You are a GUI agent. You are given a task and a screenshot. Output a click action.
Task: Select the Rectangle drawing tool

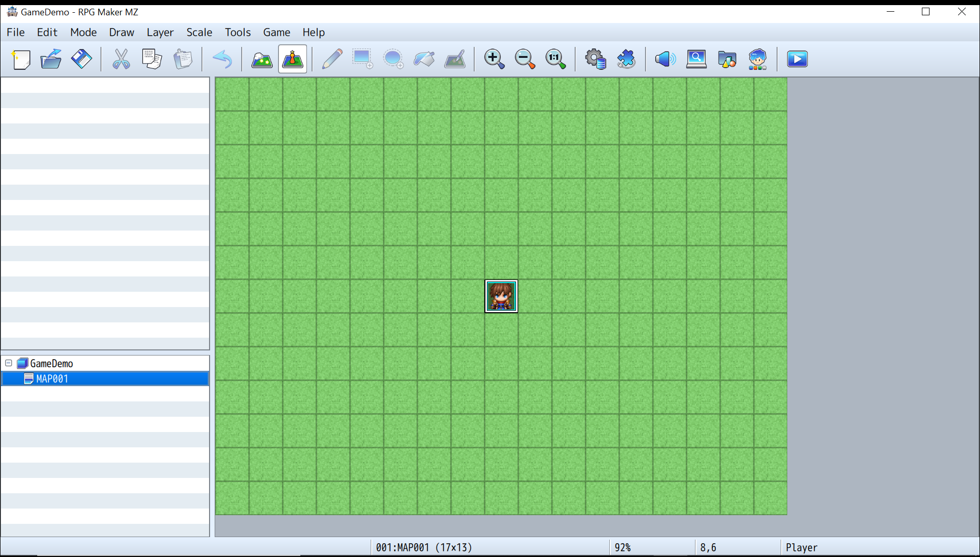363,59
